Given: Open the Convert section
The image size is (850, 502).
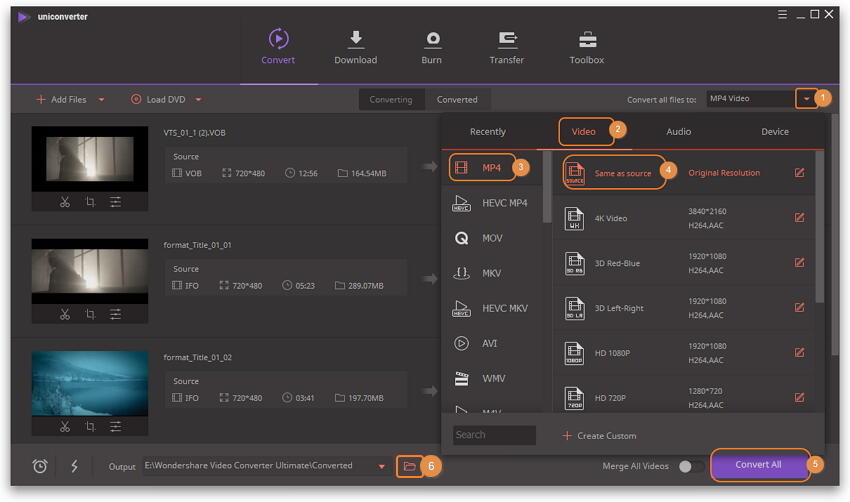Looking at the screenshot, I should (x=278, y=47).
